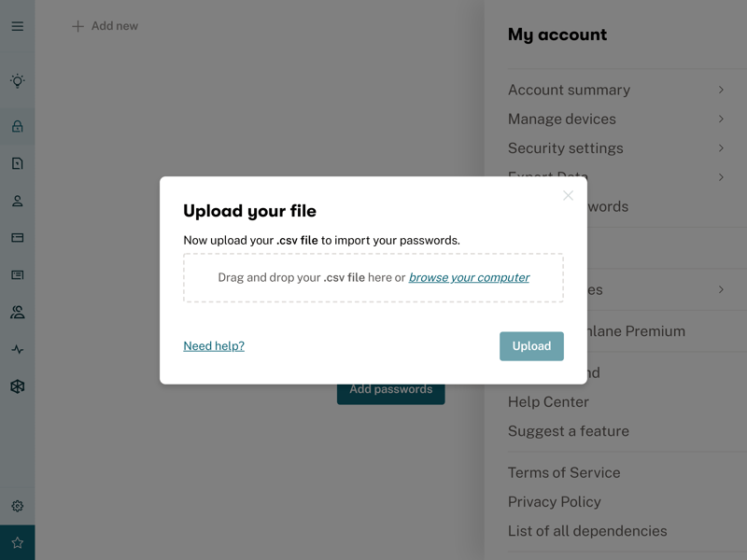Expand Manage devices chevron
Viewport: 747px width, 560px height.
click(x=721, y=119)
